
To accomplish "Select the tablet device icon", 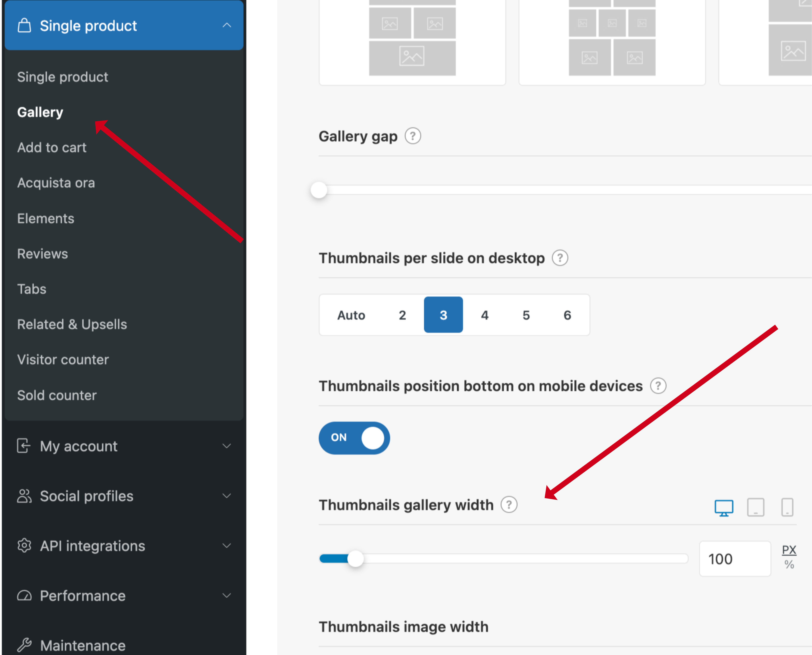I will click(x=755, y=507).
